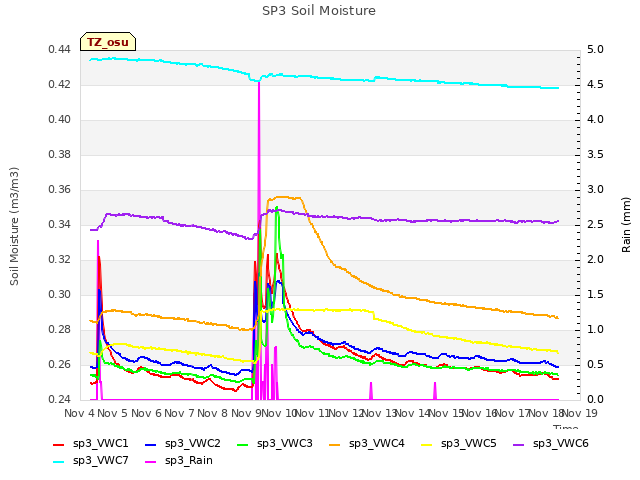Click the cyan sp3_VWC7 legend swatch
Screen dimensions: 640x480
pos(59,462)
